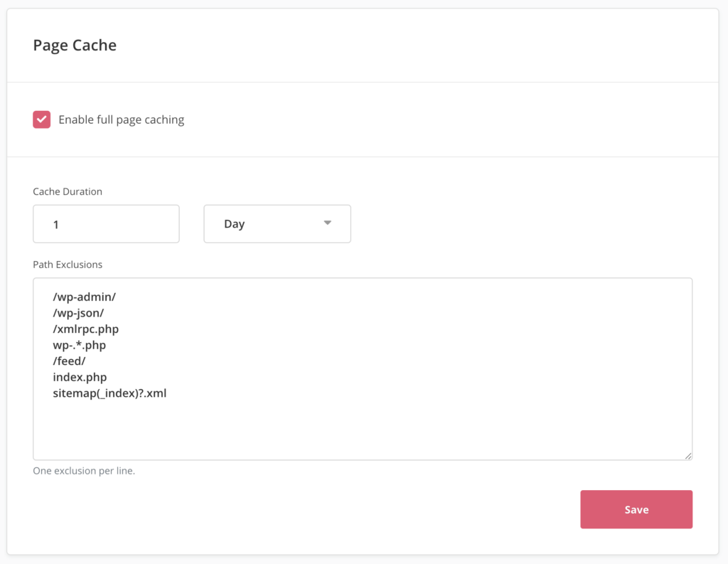Click the /wp-json/ line in exclusions

pyautogui.click(x=79, y=313)
